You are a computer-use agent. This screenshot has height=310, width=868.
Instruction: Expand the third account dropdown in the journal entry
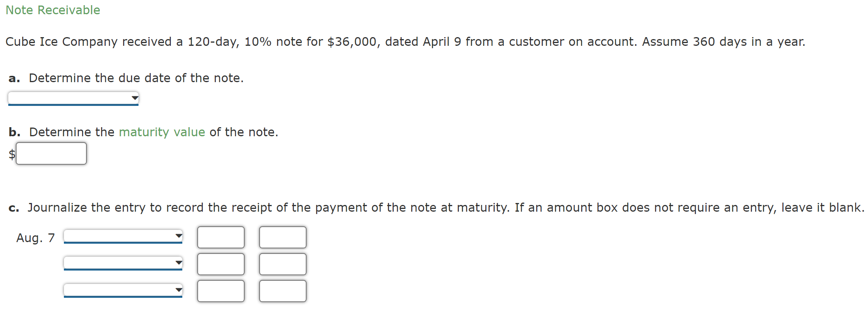coord(122,290)
